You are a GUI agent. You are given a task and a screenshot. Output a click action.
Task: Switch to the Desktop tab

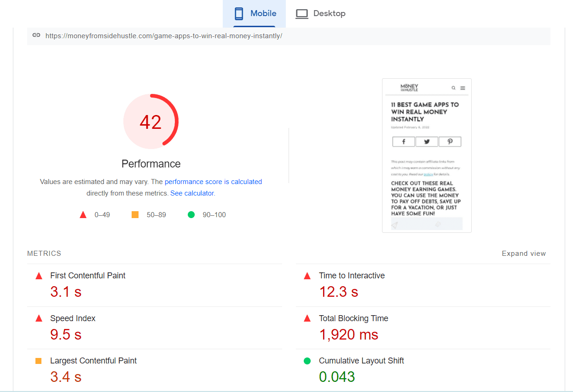coord(321,13)
